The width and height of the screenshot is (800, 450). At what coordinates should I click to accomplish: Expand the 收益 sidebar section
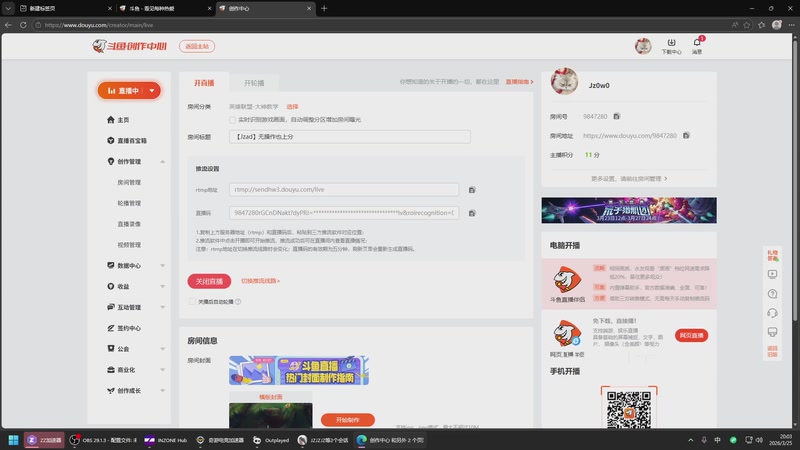[x=163, y=287]
